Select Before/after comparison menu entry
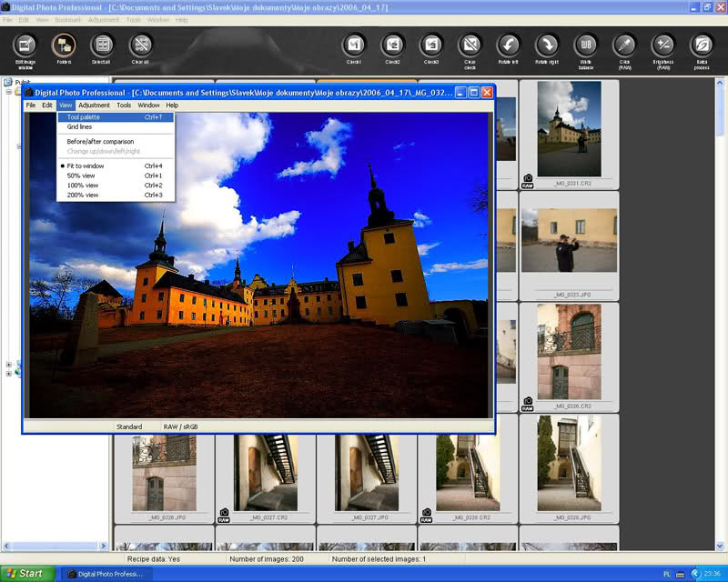The height and width of the screenshot is (582, 728). 116,142
